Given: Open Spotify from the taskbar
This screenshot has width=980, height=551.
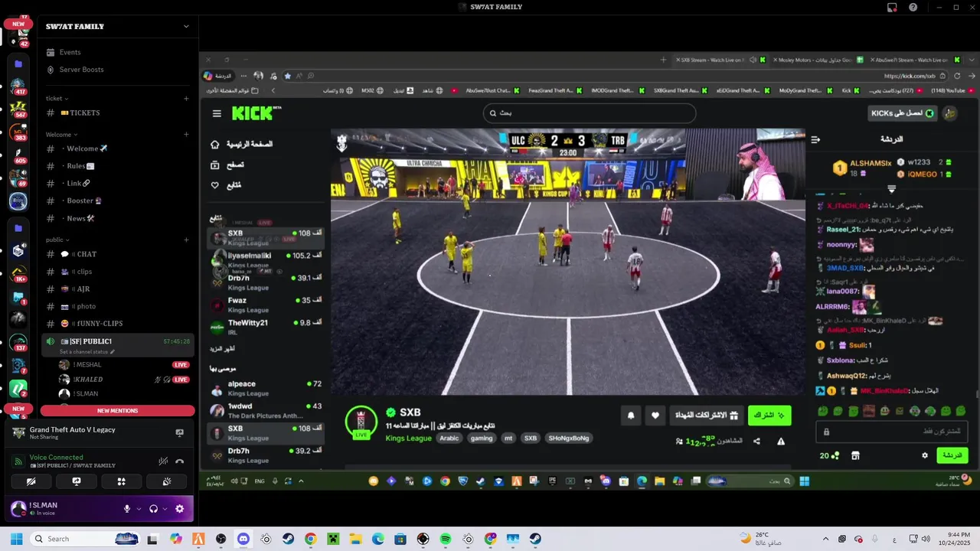Looking at the screenshot, I should (446, 539).
